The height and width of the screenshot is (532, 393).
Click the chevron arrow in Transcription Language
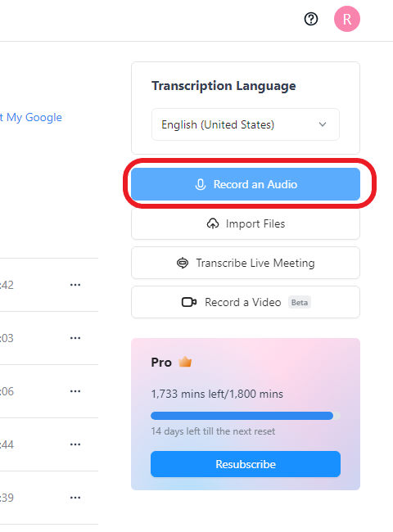tap(323, 124)
